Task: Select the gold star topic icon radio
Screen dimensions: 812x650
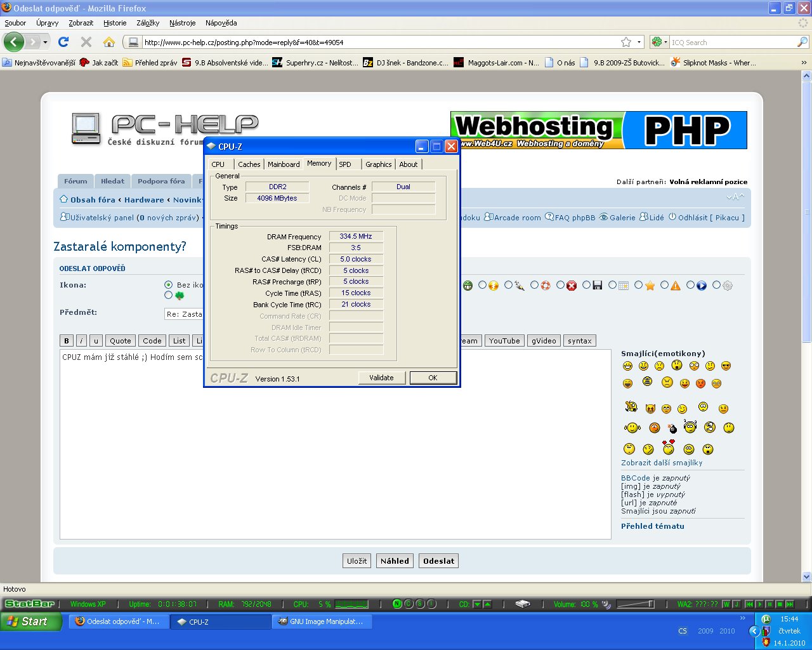Action: coord(639,285)
